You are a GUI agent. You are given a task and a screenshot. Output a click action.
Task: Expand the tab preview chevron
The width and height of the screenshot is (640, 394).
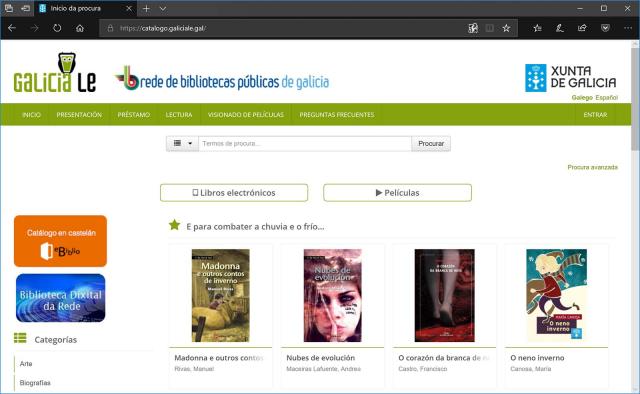pyautogui.click(x=162, y=9)
